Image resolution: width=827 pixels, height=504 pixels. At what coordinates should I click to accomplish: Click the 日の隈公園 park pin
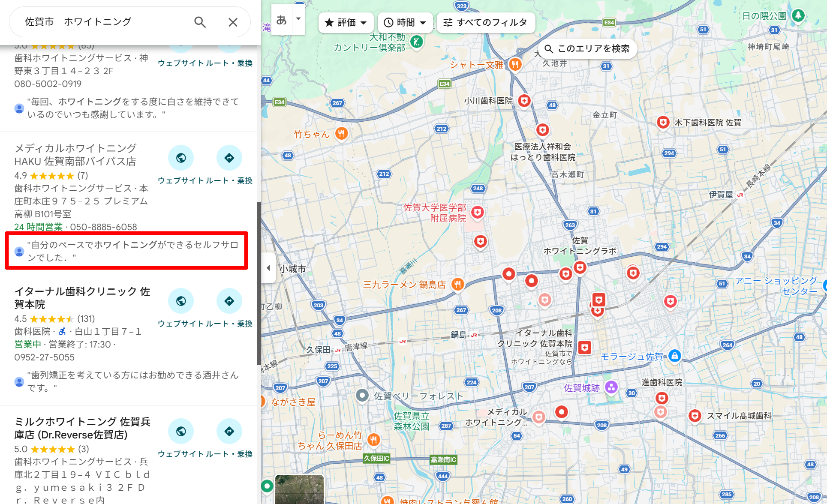click(x=798, y=15)
